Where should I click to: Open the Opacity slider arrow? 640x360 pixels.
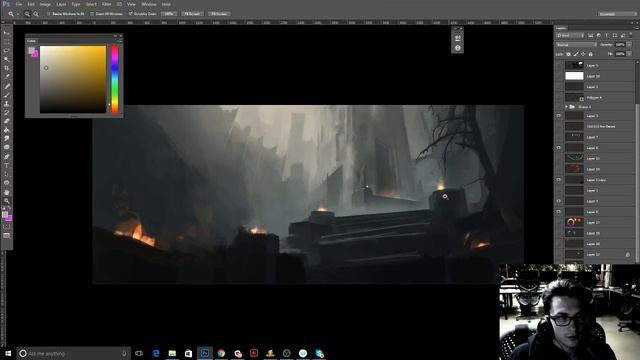coord(629,44)
